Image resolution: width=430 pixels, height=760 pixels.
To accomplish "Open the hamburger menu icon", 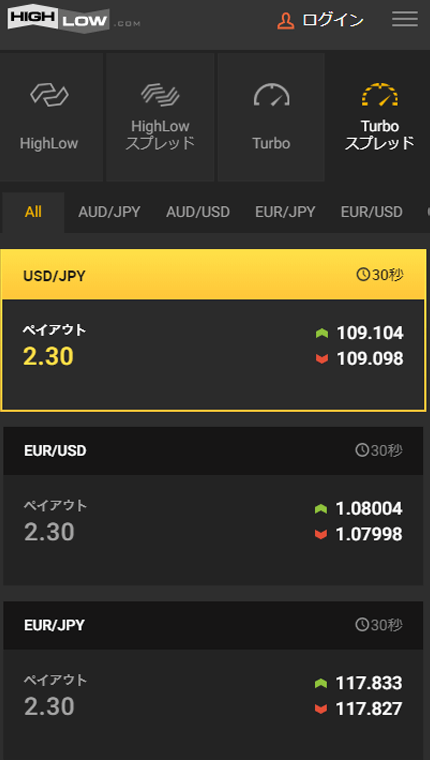I will (405, 19).
